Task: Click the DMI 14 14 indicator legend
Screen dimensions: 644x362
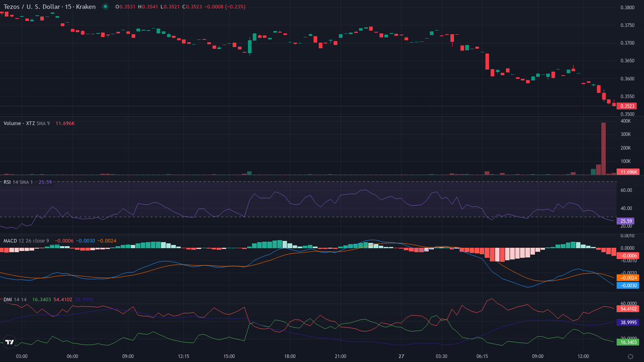Action: click(16, 299)
